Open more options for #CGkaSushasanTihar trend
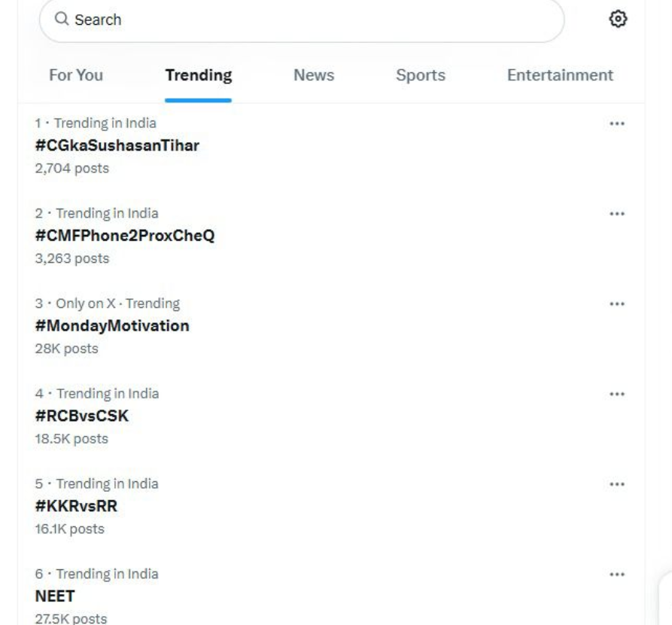The width and height of the screenshot is (672, 625). point(618,123)
